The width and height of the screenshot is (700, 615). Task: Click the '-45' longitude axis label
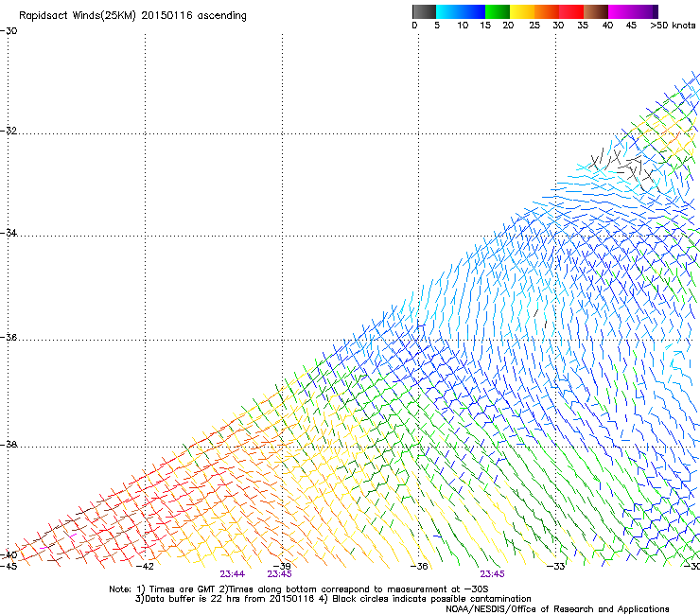tap(9, 567)
